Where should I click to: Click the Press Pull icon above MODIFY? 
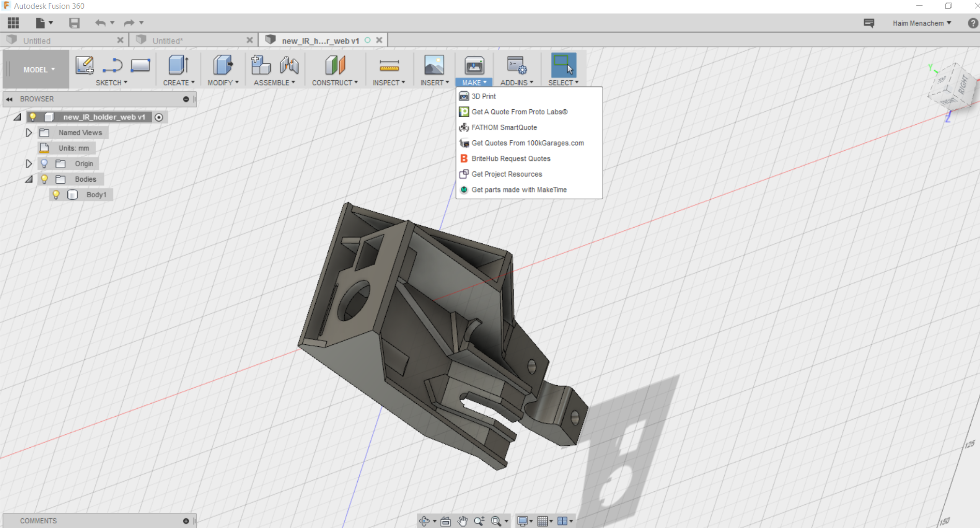223,65
